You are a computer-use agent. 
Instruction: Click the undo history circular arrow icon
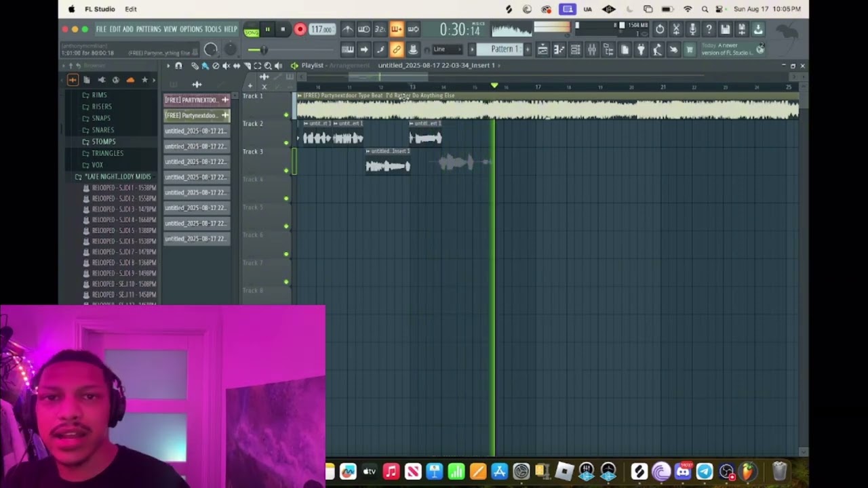660,29
